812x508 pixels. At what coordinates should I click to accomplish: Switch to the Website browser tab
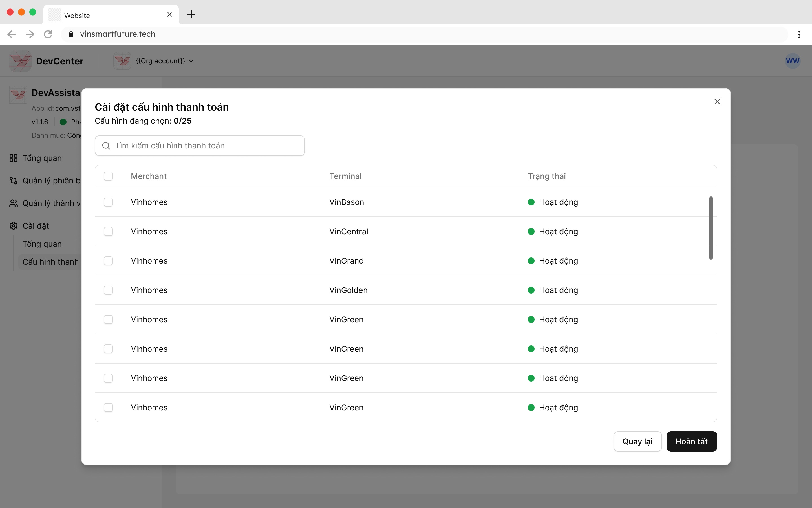111,15
